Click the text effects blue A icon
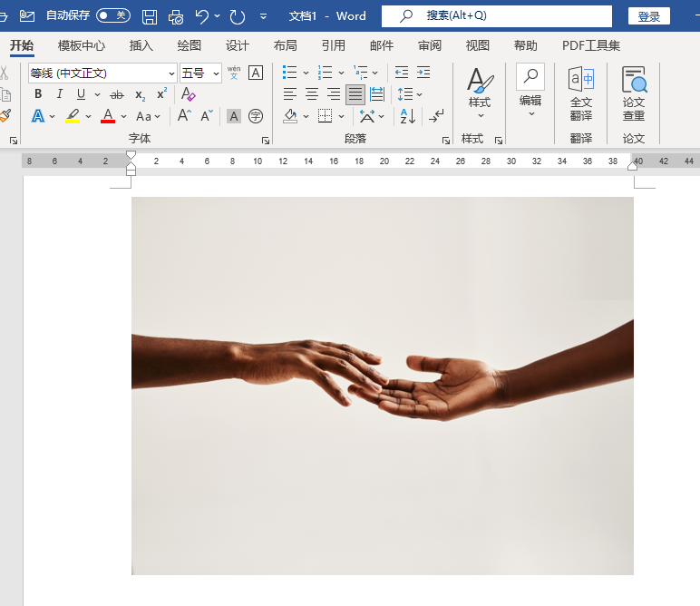The image size is (700, 606). [38, 116]
